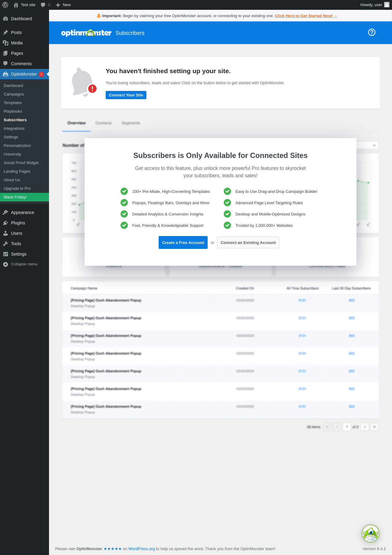Click the WordPress logo icon
This screenshot has height=555, width=392.
click(x=5, y=5)
